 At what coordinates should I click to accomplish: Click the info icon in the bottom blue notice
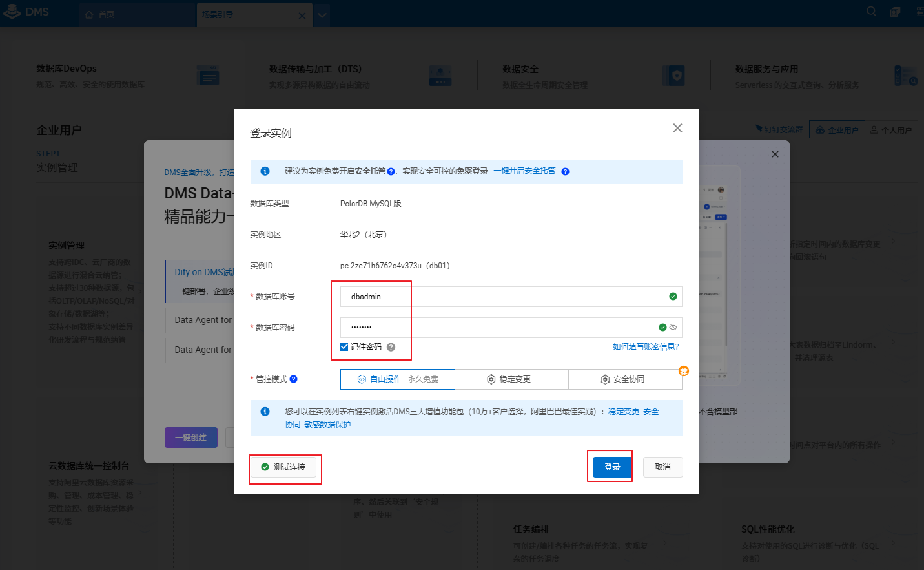point(265,412)
